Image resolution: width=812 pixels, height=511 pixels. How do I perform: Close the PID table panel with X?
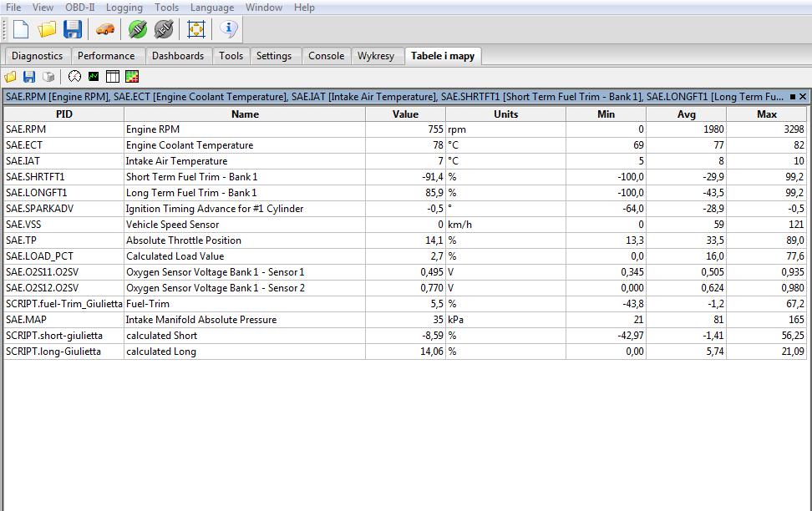click(803, 97)
